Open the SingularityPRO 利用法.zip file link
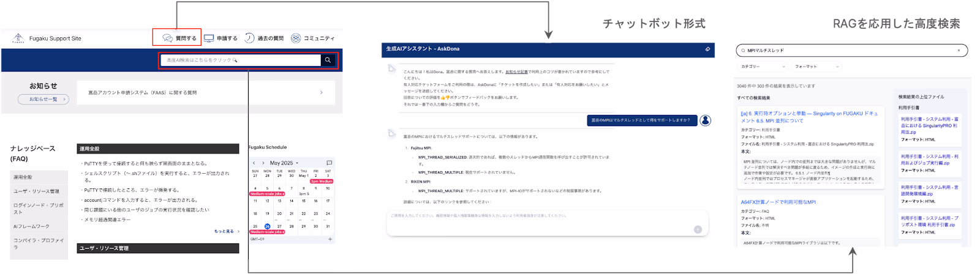Viewport: 980px width, 274px height. [x=930, y=125]
